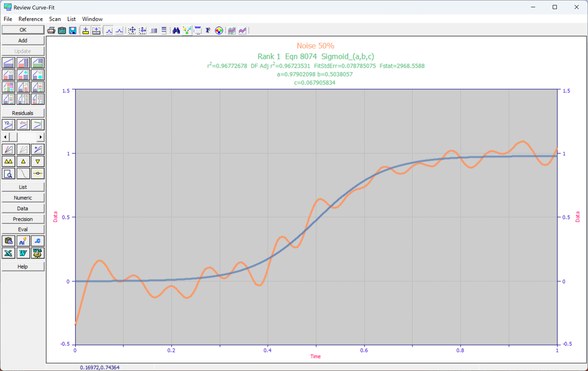
Task: Click the Add button
Action: pyautogui.click(x=23, y=40)
